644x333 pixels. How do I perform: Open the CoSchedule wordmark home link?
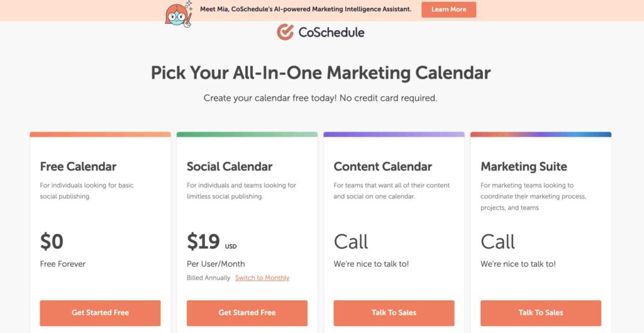(x=331, y=33)
